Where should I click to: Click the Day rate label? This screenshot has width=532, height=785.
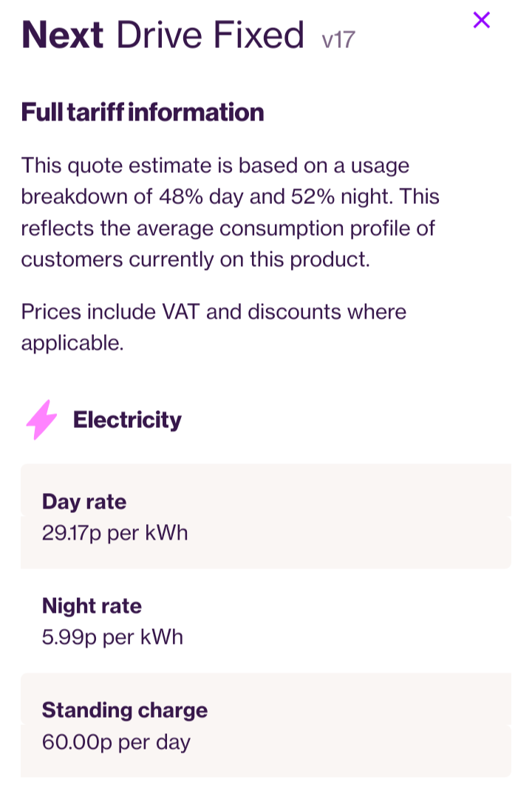[x=84, y=502]
